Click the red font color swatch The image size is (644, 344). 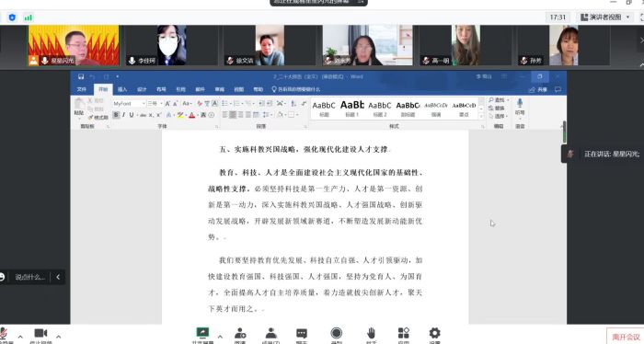[191, 115]
